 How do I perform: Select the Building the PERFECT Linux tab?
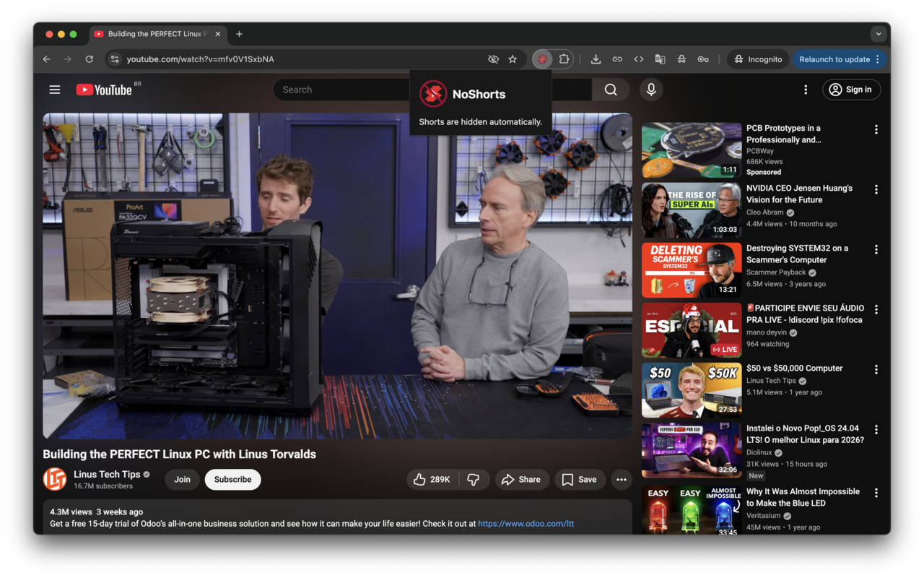tap(158, 34)
